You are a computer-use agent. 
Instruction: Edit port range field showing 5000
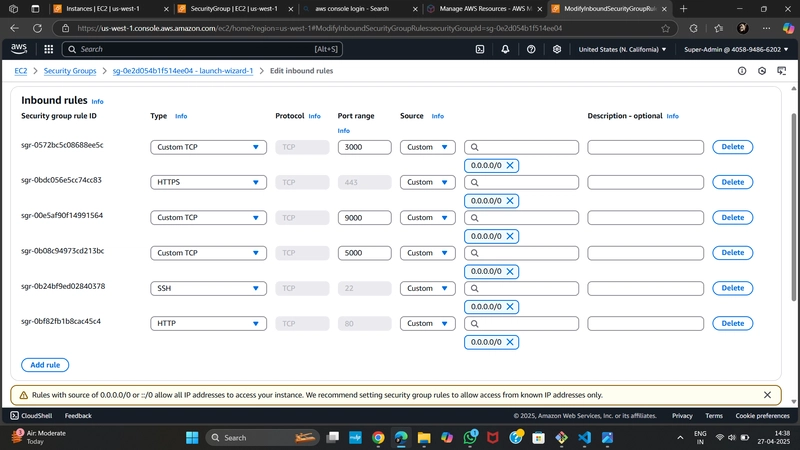click(x=364, y=253)
